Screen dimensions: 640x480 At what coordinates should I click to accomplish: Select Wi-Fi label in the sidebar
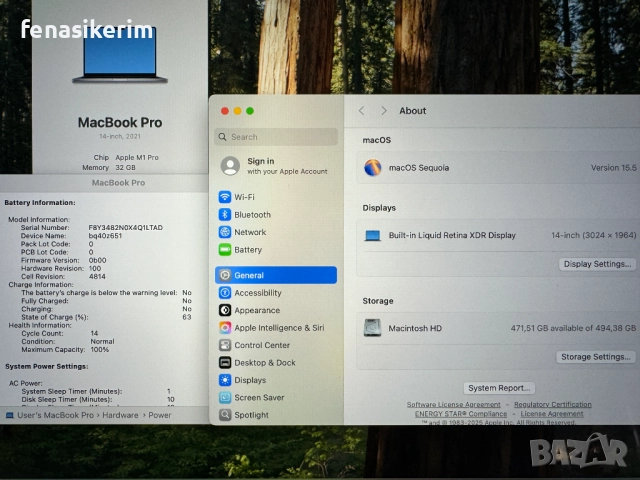244,197
